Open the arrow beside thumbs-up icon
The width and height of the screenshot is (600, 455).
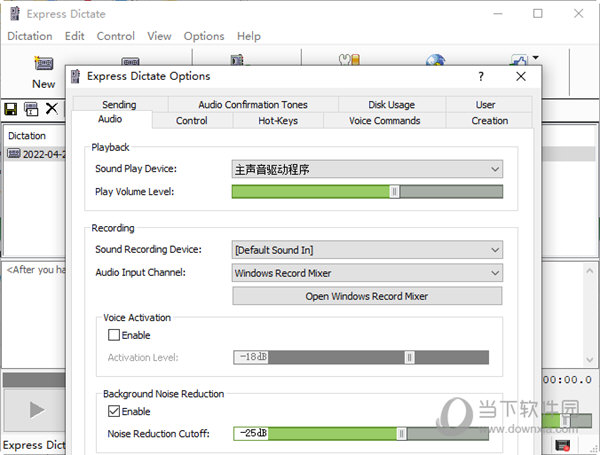point(536,58)
